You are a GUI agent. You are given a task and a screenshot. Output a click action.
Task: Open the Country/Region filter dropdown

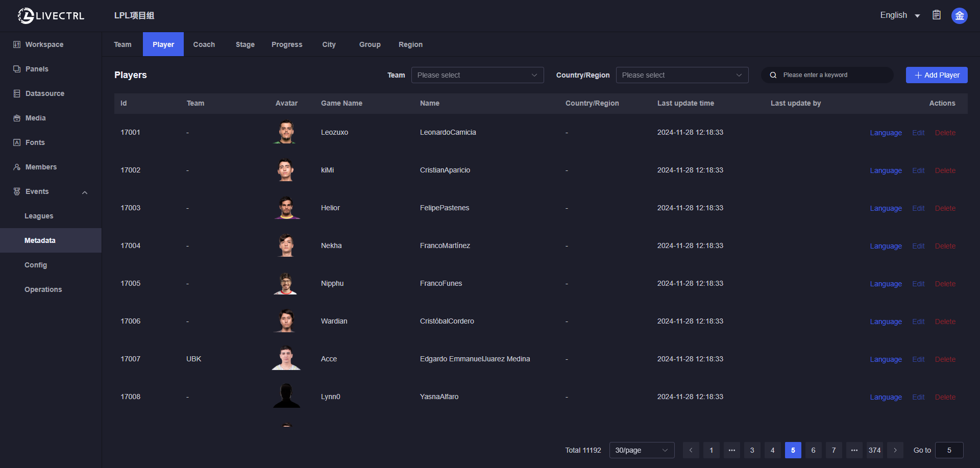pyautogui.click(x=682, y=75)
